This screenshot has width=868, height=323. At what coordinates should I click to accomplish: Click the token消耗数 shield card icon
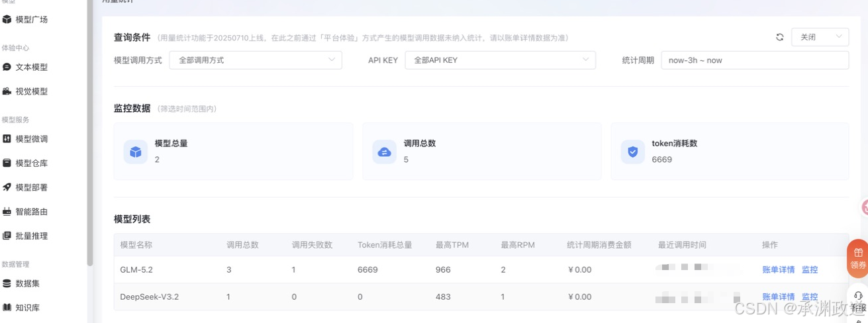[632, 152]
